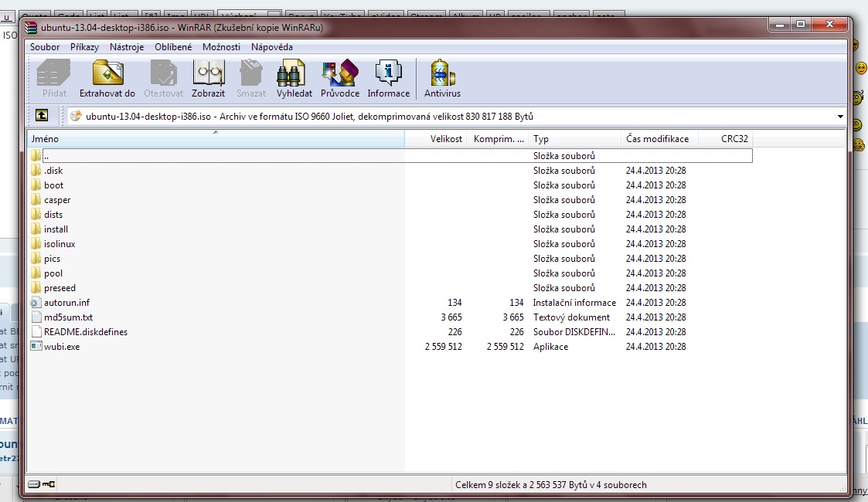Click modification date of wubi.exe row
The image size is (868, 502).
656,347
